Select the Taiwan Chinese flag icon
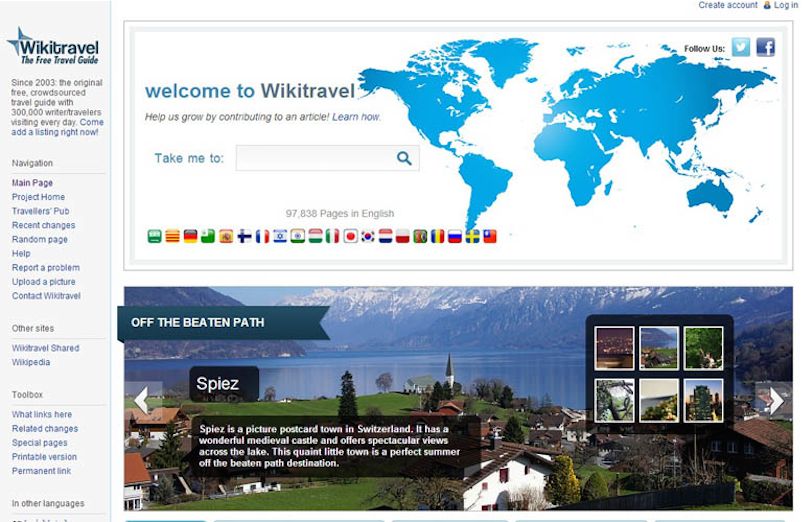Image resolution: width=802 pixels, height=522 pixels. pyautogui.click(x=490, y=236)
